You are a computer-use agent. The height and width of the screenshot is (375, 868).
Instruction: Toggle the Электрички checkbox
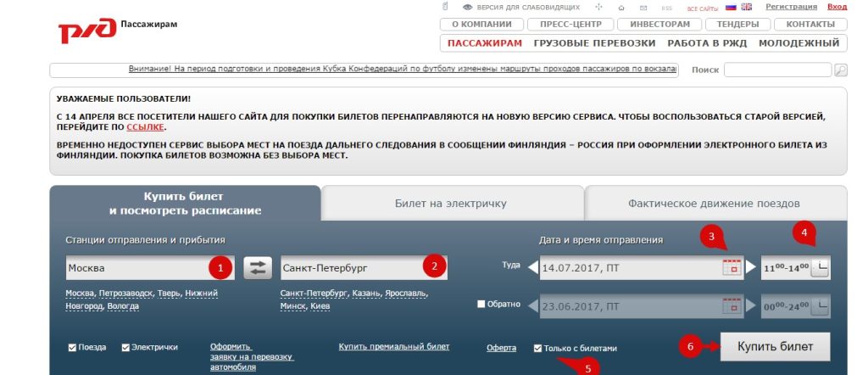click(125, 348)
